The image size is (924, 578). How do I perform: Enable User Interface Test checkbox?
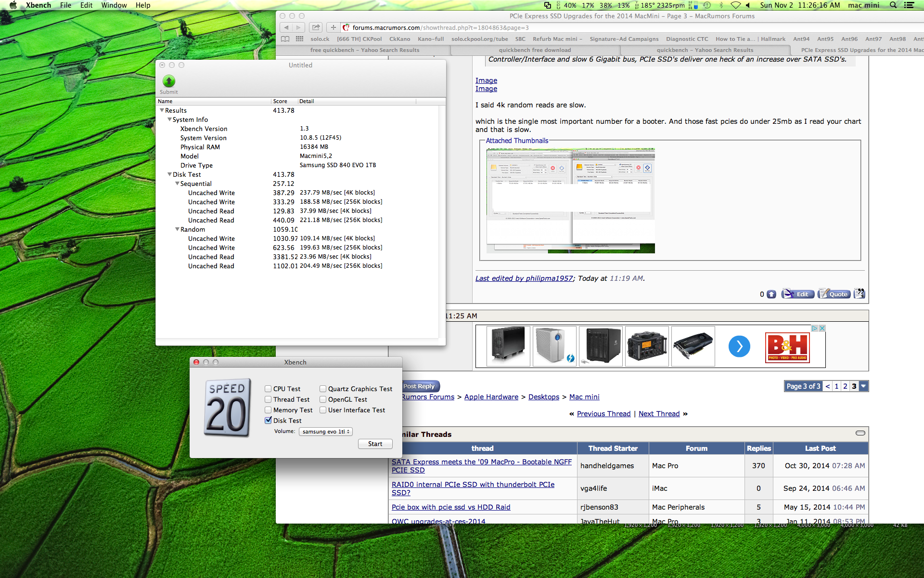point(323,410)
